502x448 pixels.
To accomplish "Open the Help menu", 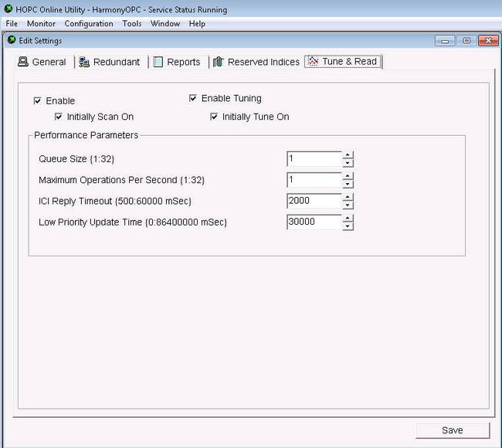I will click(197, 24).
